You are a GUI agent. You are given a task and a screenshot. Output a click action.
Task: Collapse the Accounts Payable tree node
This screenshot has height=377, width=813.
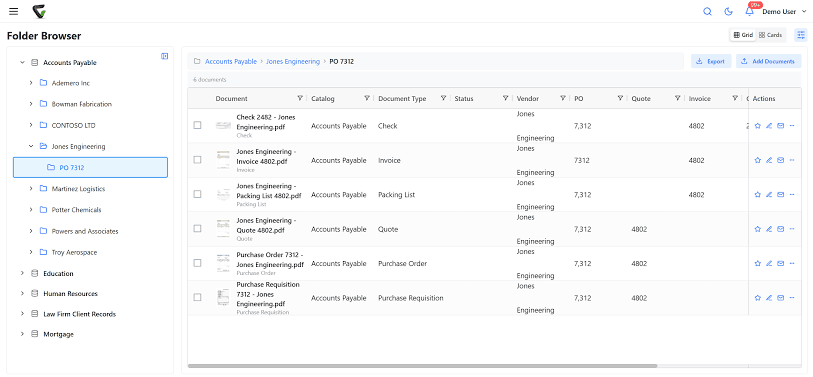tap(22, 62)
